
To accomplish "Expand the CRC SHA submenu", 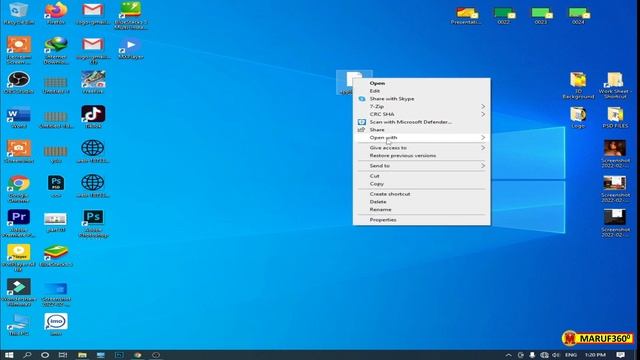I will pyautogui.click(x=422, y=114).
